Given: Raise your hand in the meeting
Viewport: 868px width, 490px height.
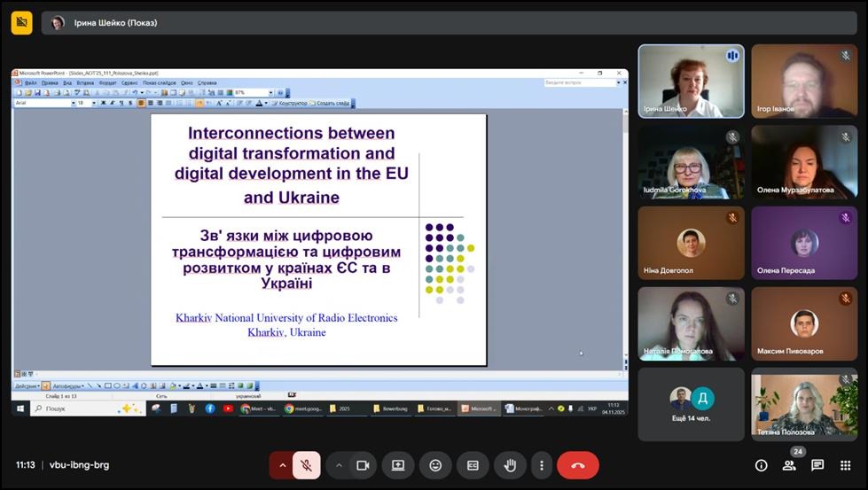Looking at the screenshot, I should pos(510,465).
